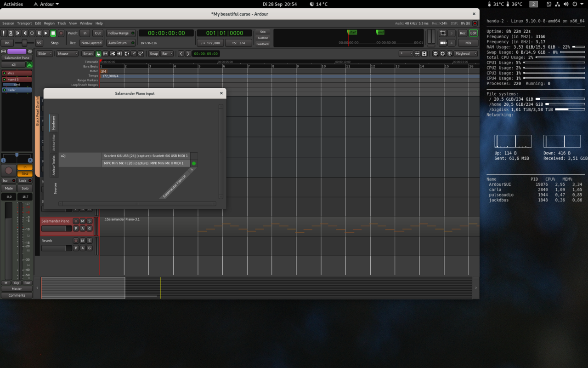The image size is (588, 368).
Task: Switch to the Mix window button
Action: point(468,43)
